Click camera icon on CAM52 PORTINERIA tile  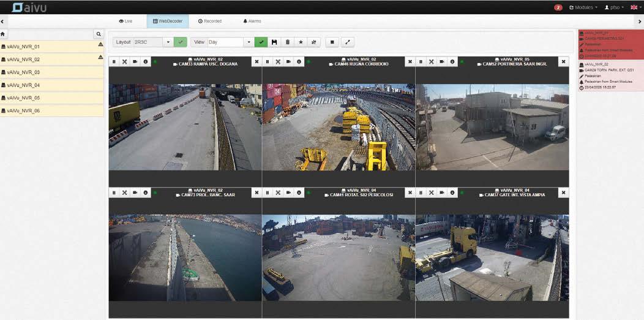441,62
